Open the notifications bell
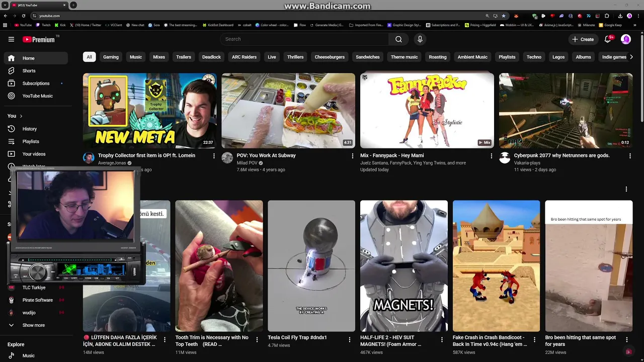The image size is (644, 362). (x=608, y=39)
